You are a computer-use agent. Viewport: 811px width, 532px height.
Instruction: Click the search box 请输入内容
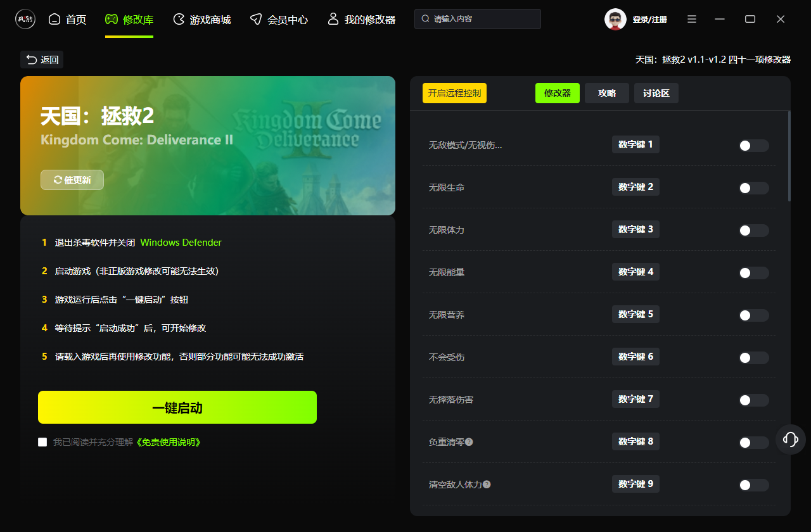click(x=478, y=19)
